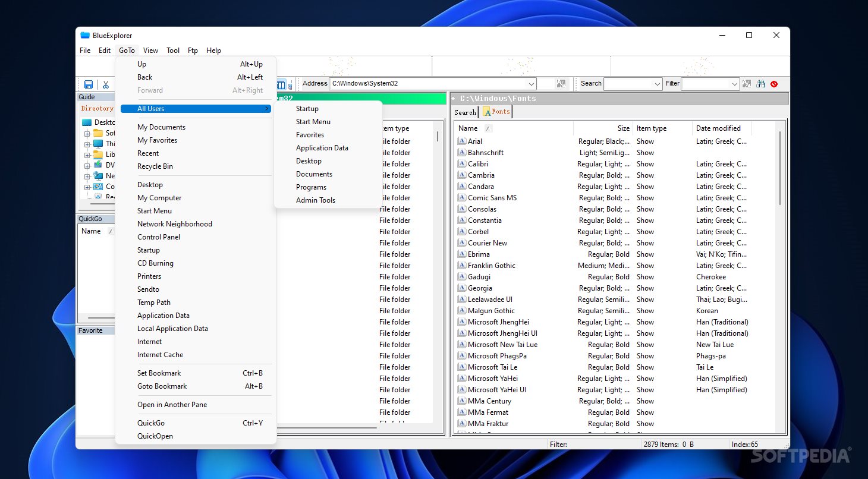Expand the DVD drive tree node
The width and height of the screenshot is (868, 479).
coord(87,165)
